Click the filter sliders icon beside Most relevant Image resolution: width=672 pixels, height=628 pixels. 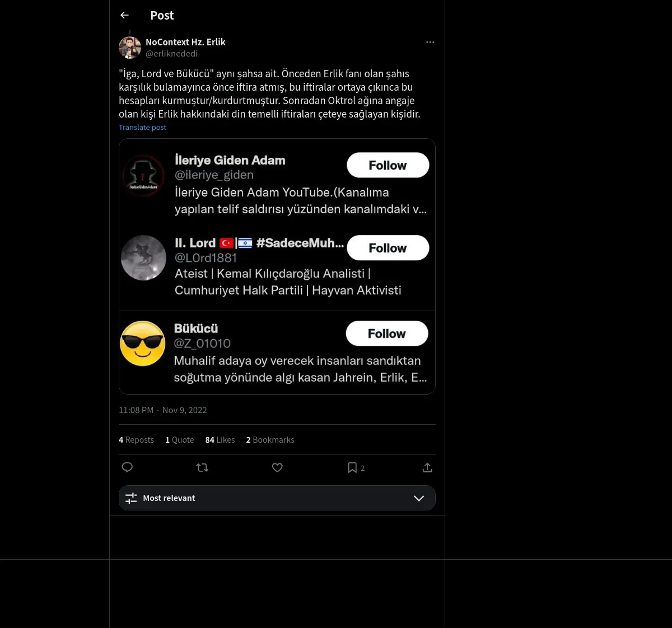(x=131, y=498)
